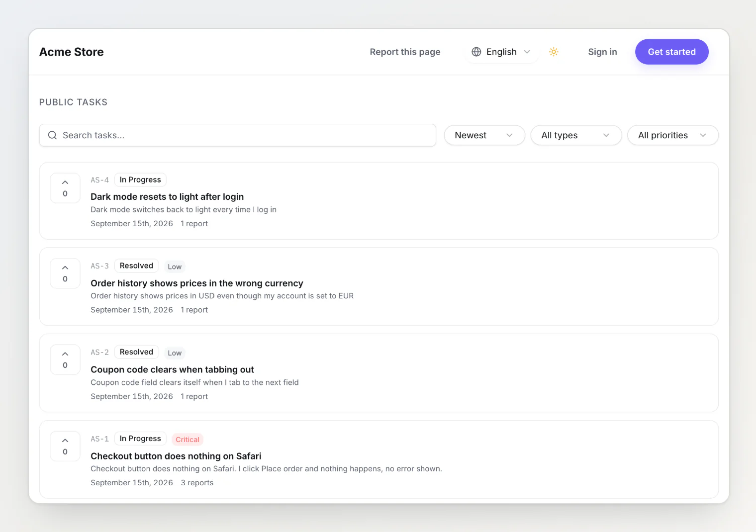Image resolution: width=756 pixels, height=532 pixels.
Task: Toggle the light/dark theme sun icon
Action: coord(554,52)
